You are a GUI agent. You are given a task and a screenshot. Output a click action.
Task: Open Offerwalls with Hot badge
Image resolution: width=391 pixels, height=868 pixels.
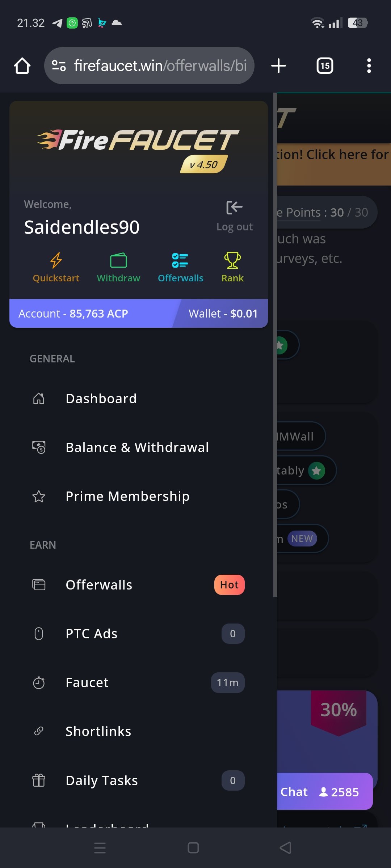138,585
